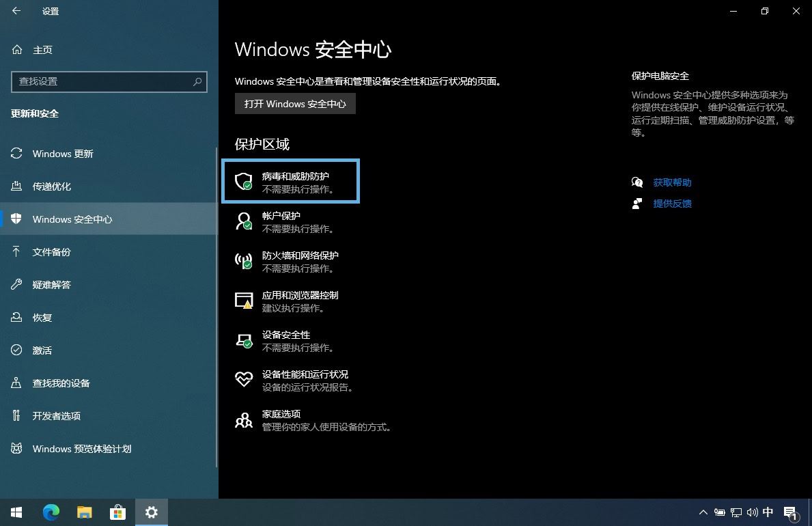This screenshot has width=812, height=526.
Task: Click the magnifier icon in search box
Action: [x=197, y=82]
